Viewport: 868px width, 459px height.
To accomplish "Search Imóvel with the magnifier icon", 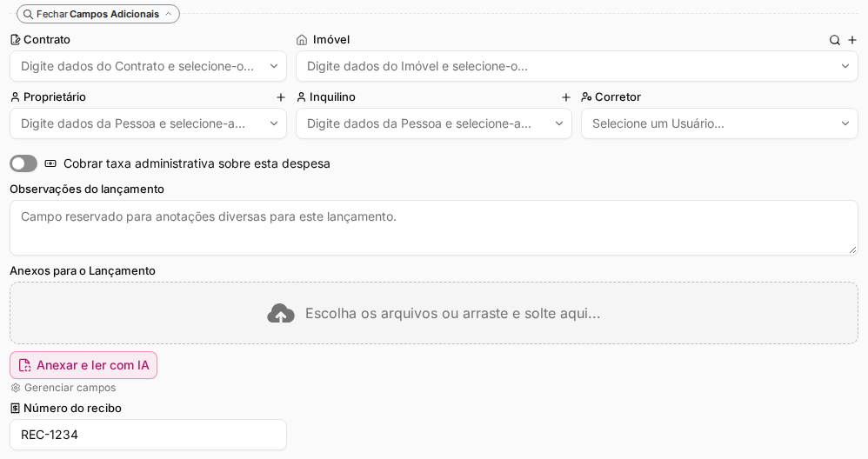I will pos(835,40).
